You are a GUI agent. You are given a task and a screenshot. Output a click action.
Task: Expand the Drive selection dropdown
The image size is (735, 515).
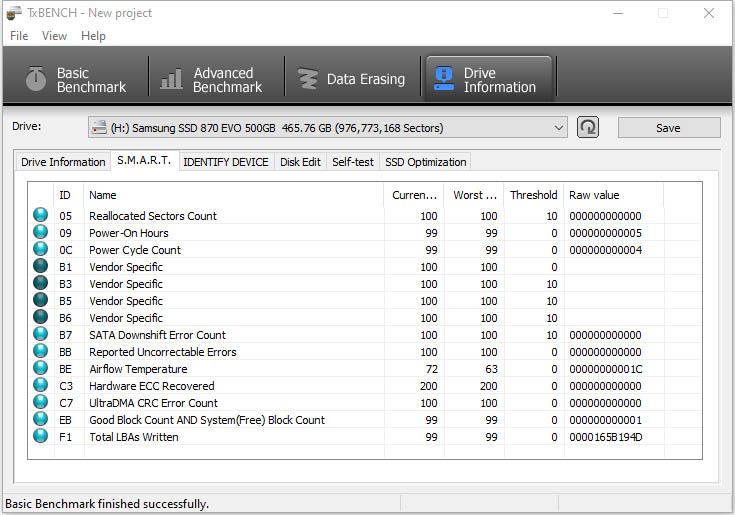tap(558, 127)
